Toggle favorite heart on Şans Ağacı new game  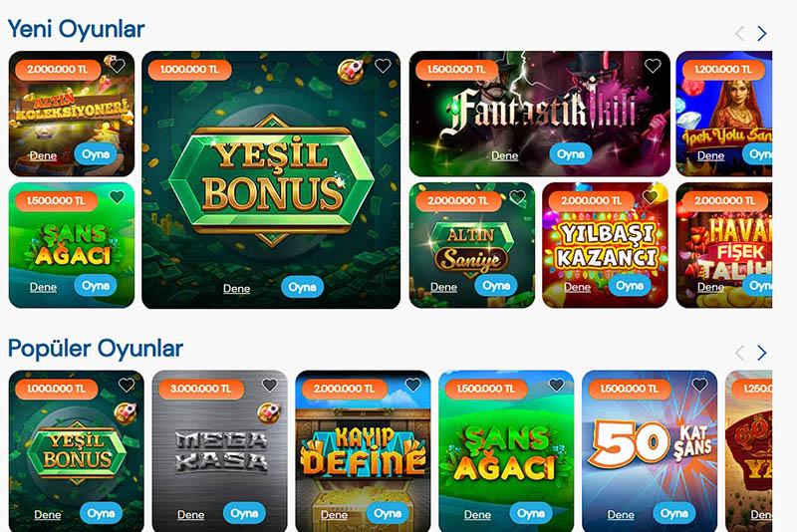(x=117, y=197)
